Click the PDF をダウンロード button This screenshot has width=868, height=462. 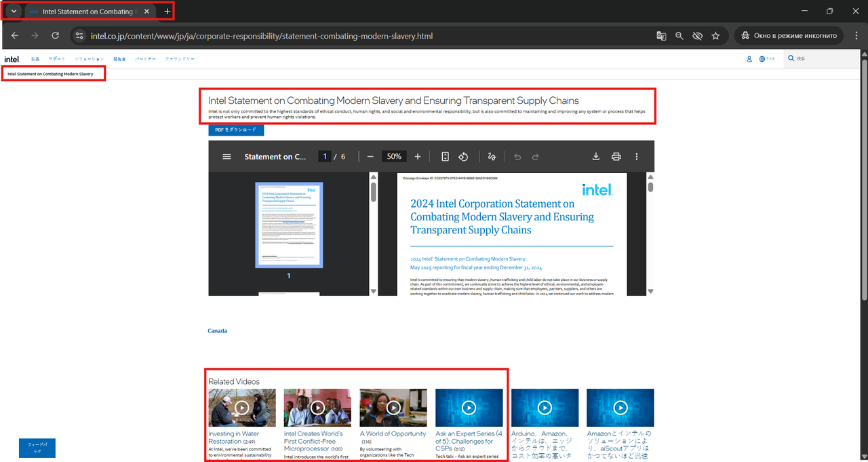click(236, 130)
